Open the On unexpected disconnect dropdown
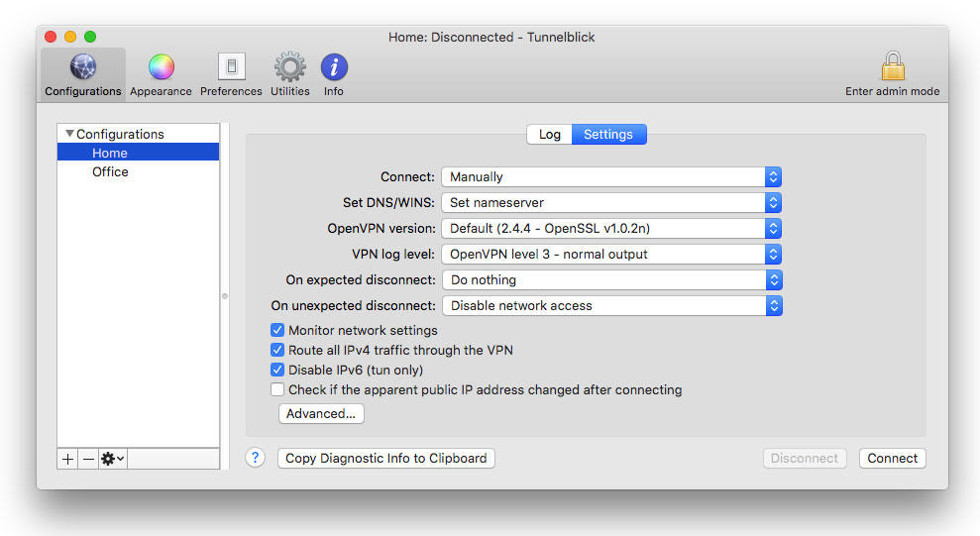 point(611,305)
